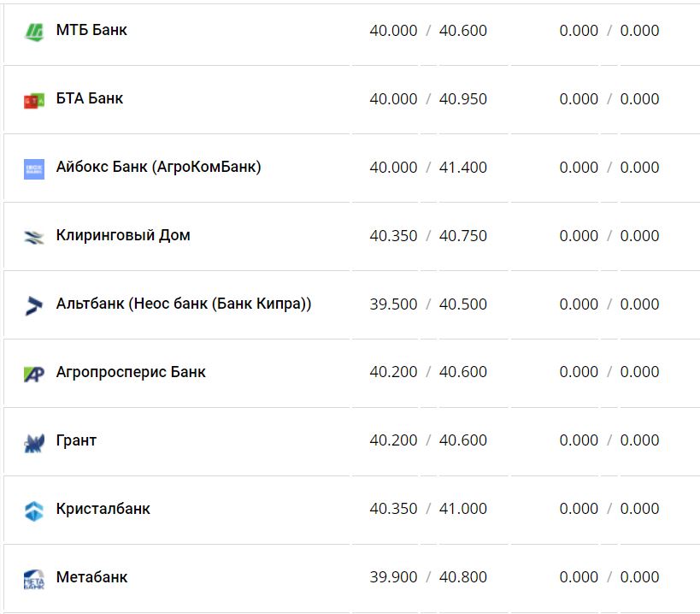
Task: Open the Кристалбанк name link
Action: pyautogui.click(x=103, y=509)
